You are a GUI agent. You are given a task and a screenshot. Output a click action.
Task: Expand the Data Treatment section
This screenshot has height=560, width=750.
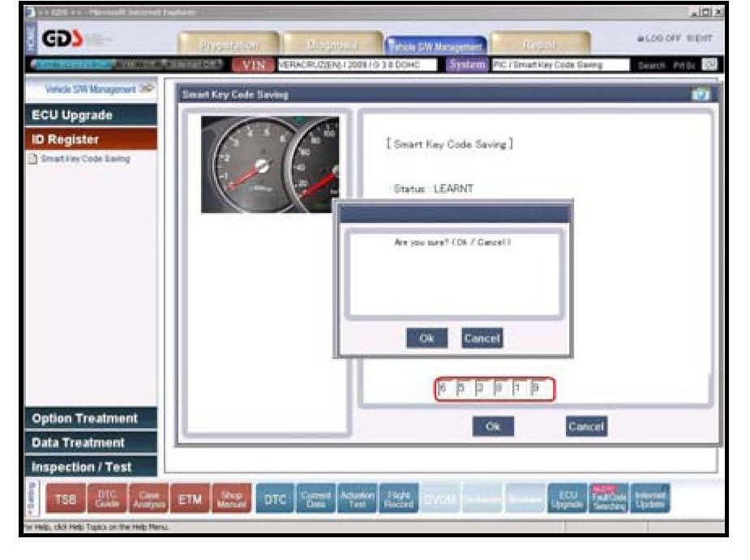tap(91, 442)
